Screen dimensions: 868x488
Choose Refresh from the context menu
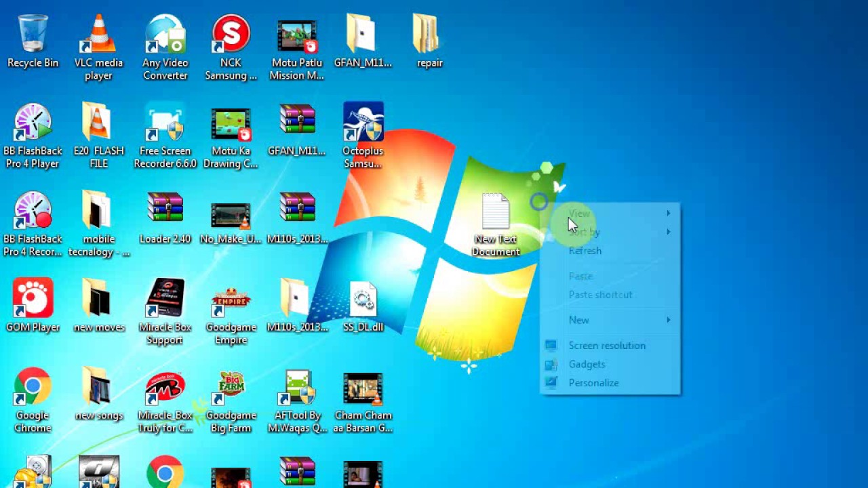point(610,251)
